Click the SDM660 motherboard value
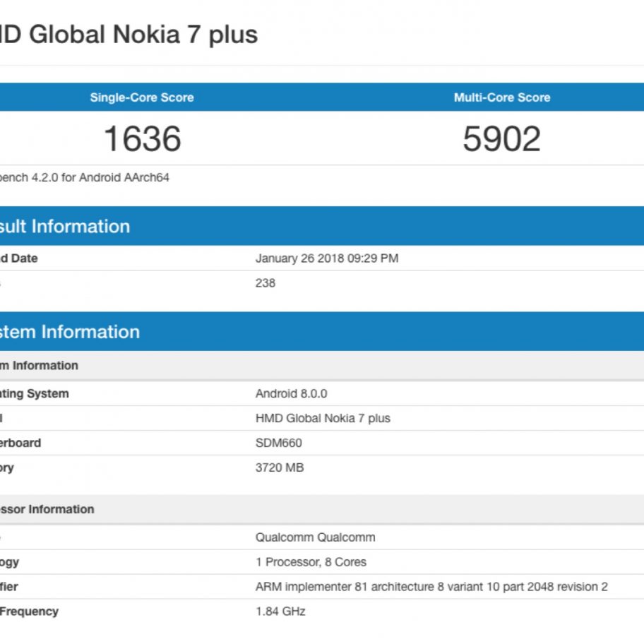This screenshot has height=644, width=644. click(x=278, y=443)
